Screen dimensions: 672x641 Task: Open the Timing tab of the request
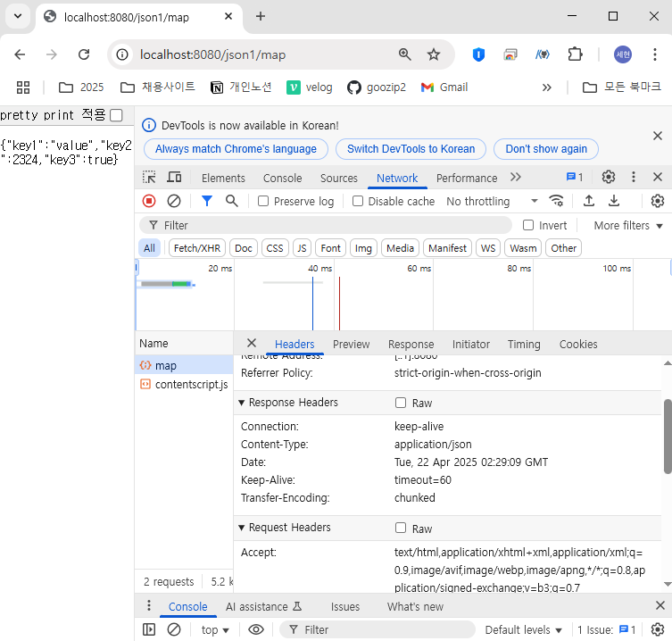coord(524,345)
